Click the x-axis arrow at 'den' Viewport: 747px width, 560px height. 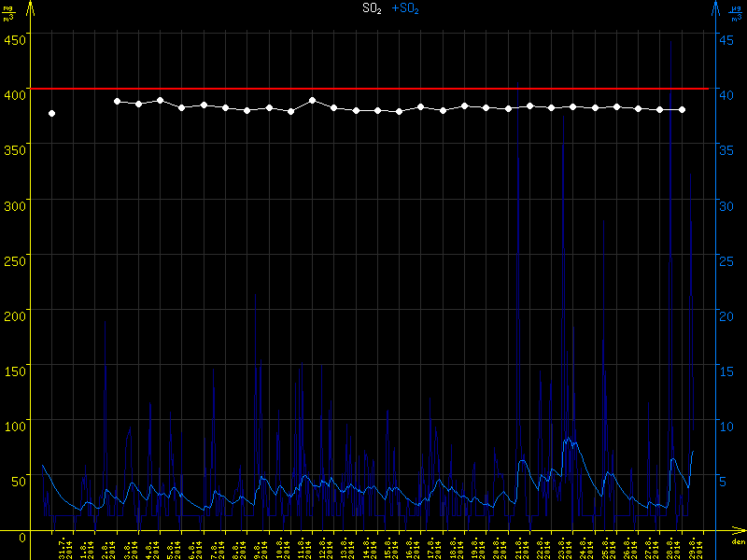coord(738,534)
